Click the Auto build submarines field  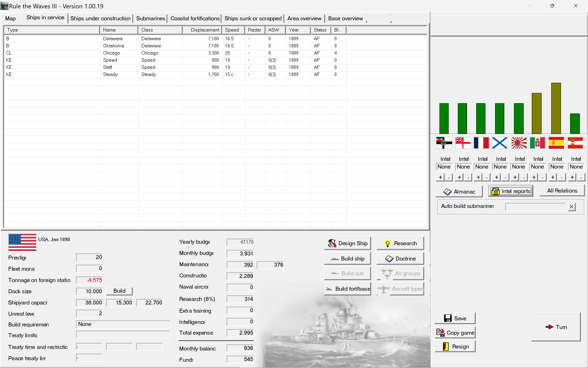[536, 207]
